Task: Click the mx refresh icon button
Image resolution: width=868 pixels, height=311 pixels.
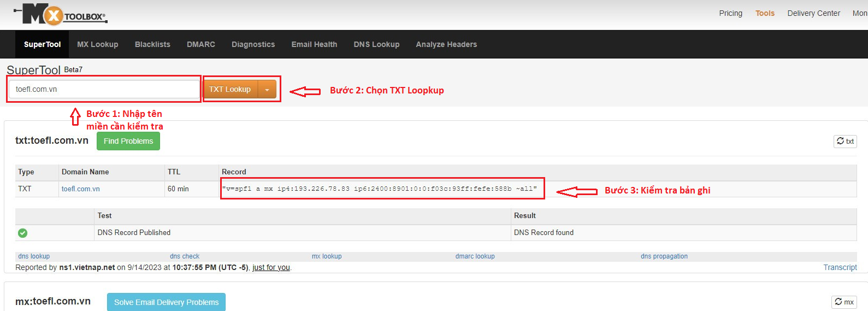Action: tap(845, 302)
